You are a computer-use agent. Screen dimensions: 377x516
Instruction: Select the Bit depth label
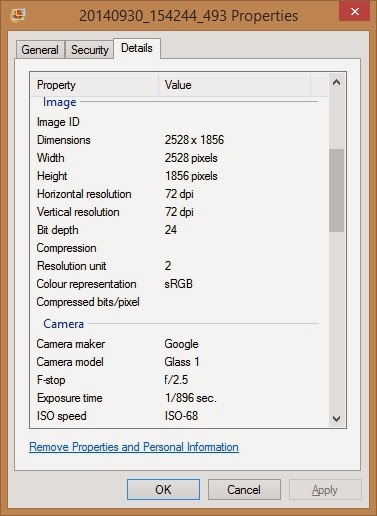coord(58,230)
